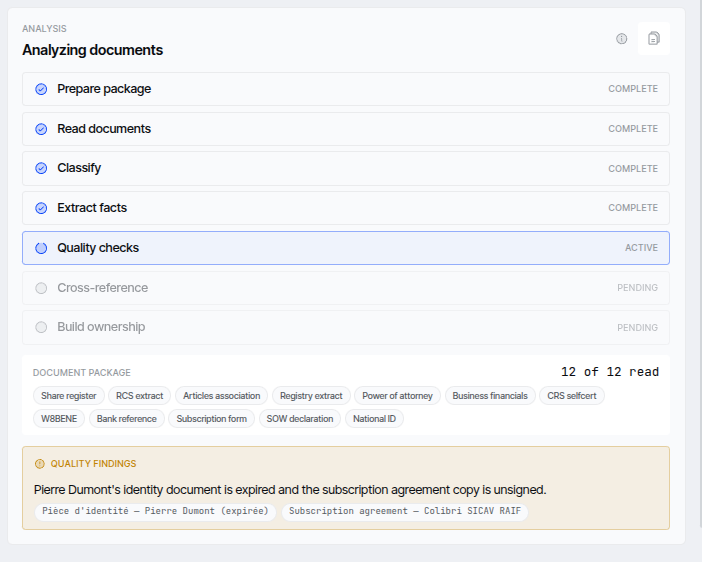
Task: Select the Read documents step row
Action: (346, 129)
